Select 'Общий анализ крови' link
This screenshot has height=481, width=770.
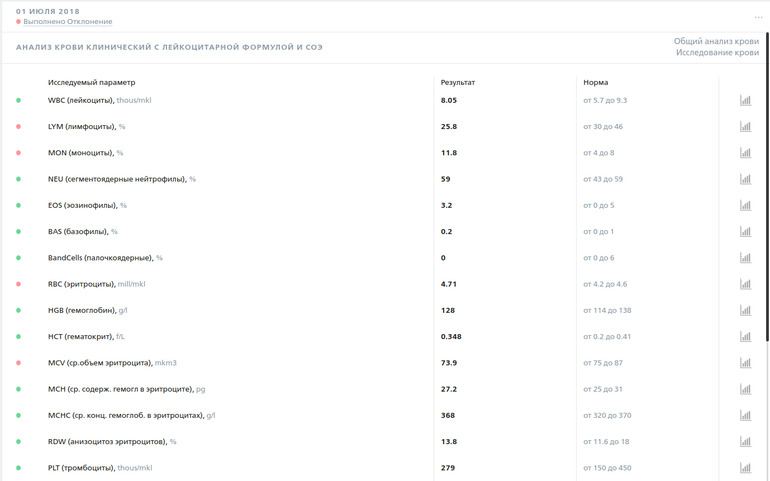click(x=715, y=41)
